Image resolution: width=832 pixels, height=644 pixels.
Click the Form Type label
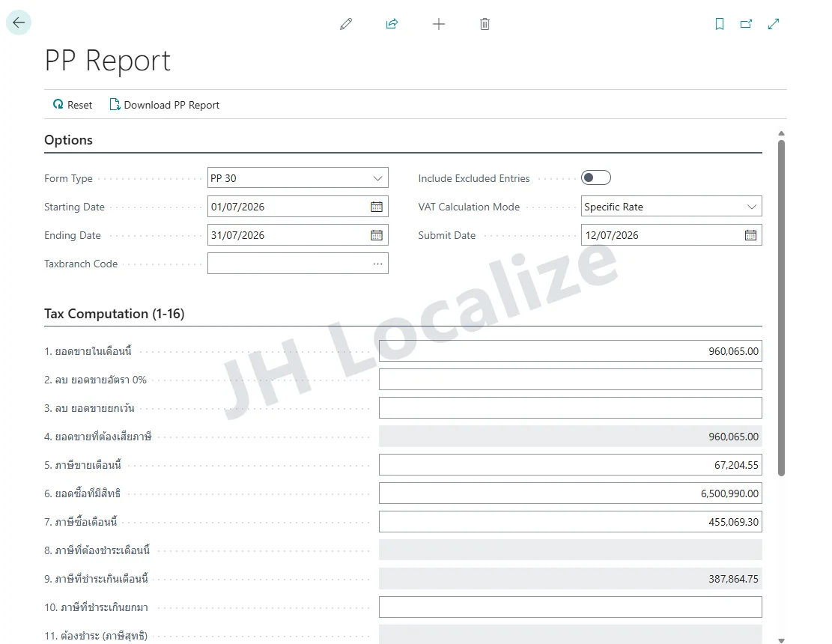click(x=68, y=178)
